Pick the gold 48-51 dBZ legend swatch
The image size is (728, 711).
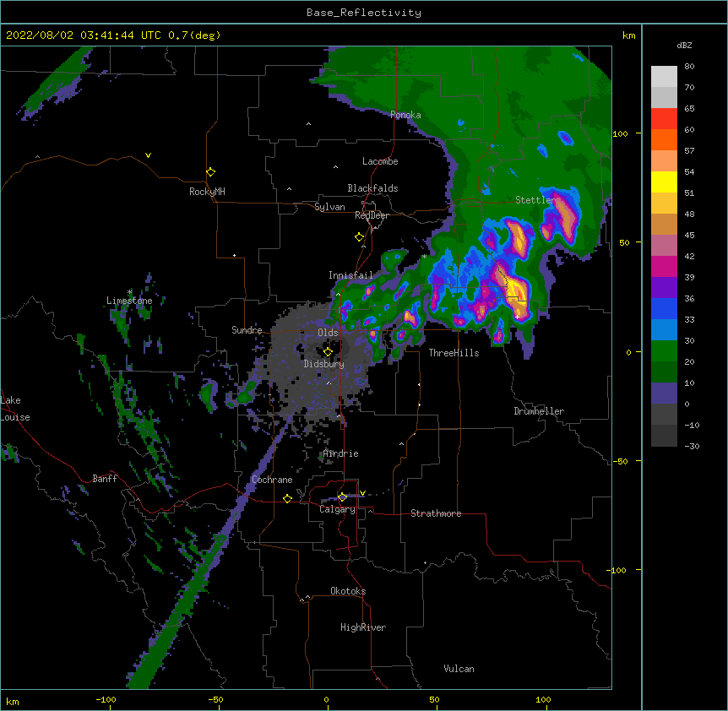pos(664,204)
